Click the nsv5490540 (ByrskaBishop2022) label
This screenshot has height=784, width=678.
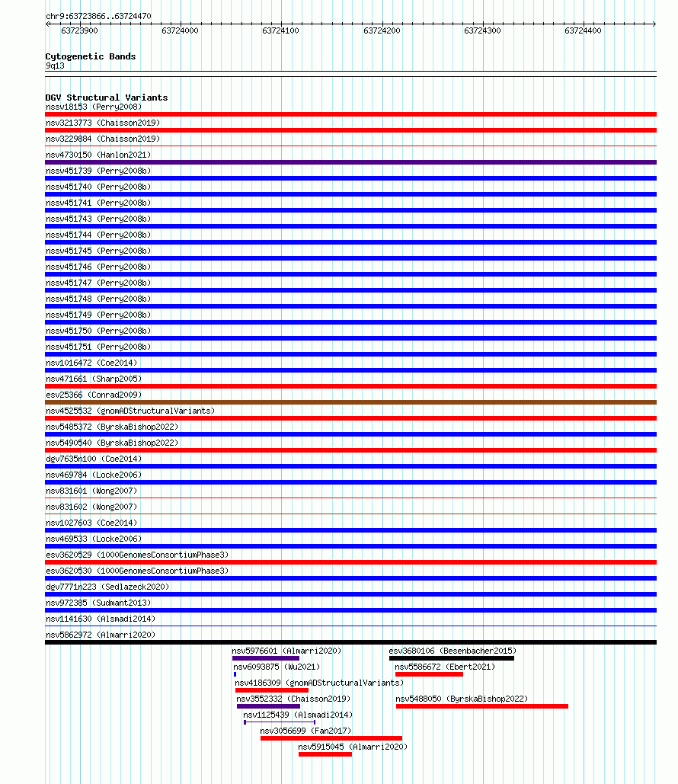tap(112, 443)
